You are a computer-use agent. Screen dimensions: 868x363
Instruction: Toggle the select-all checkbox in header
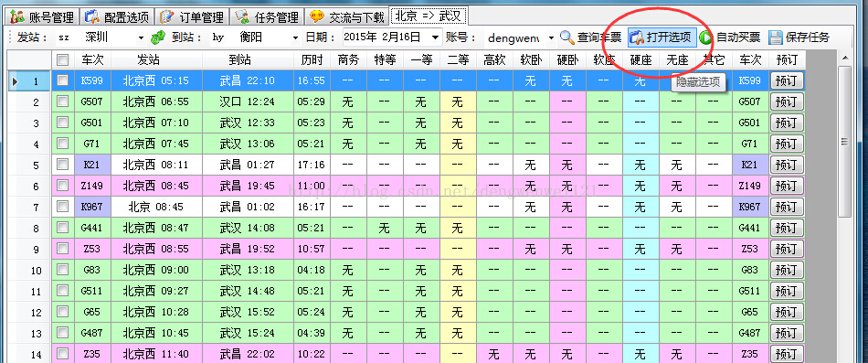click(63, 59)
